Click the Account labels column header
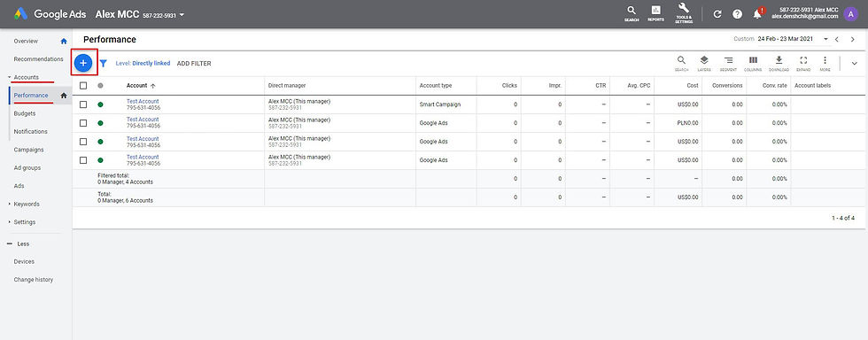 point(813,86)
